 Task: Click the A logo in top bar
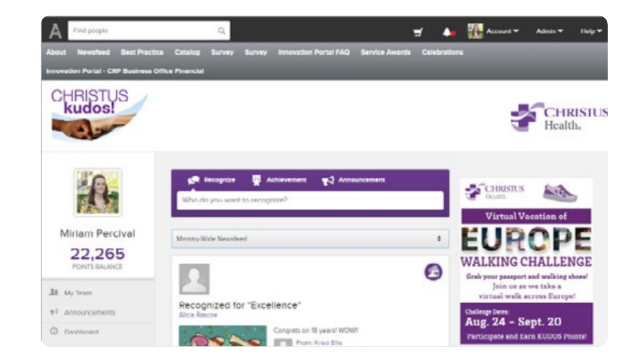pos(55,31)
